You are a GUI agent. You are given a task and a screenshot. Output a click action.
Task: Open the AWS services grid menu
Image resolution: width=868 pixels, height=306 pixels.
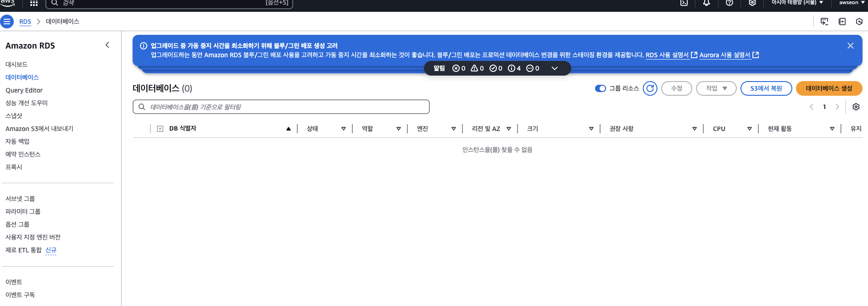(34, 3)
